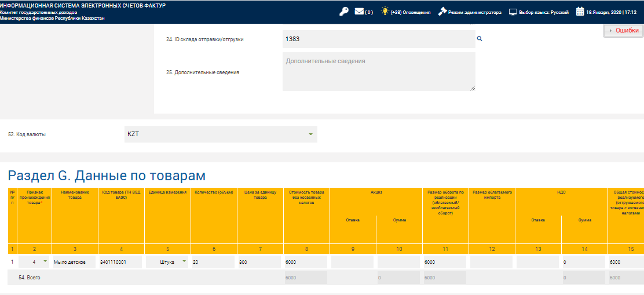Click the warehouse ID field containing 1383
This screenshot has width=644, height=295.
tap(378, 39)
